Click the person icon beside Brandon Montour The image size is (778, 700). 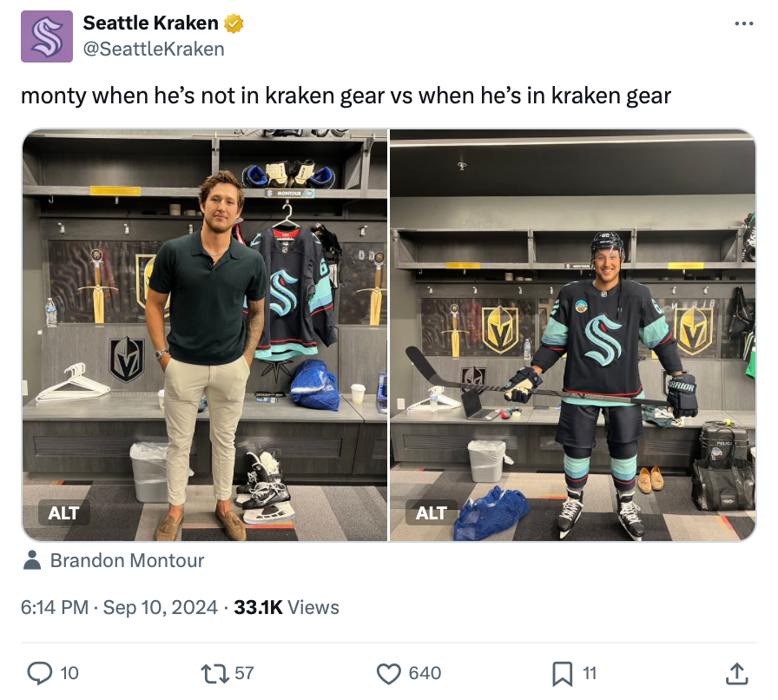(32, 560)
